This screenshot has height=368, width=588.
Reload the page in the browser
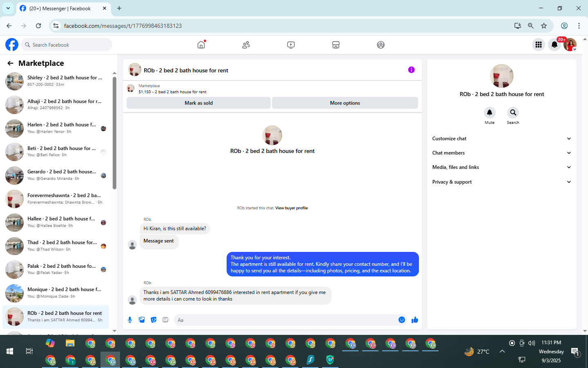point(38,26)
